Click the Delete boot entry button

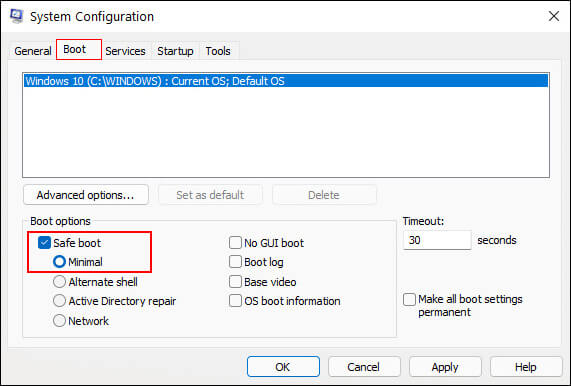(324, 195)
